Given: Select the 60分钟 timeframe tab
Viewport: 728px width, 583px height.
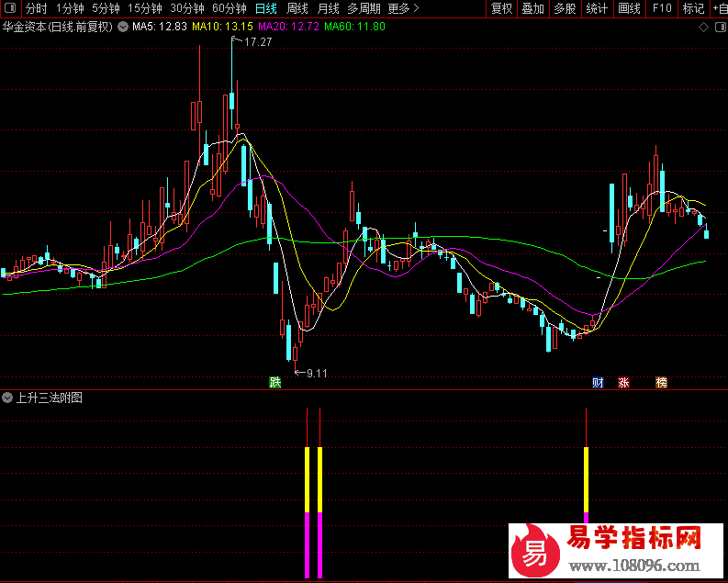Looking at the screenshot, I should tap(229, 8).
